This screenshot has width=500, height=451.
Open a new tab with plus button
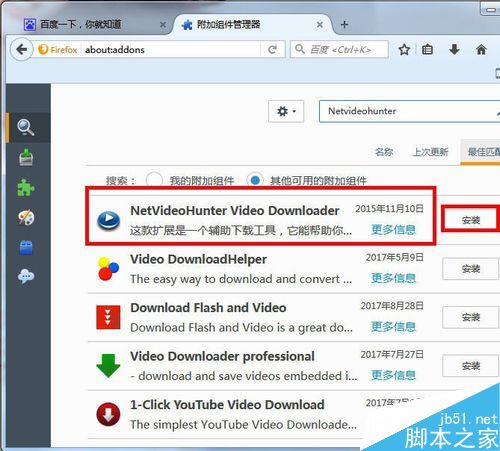(344, 25)
